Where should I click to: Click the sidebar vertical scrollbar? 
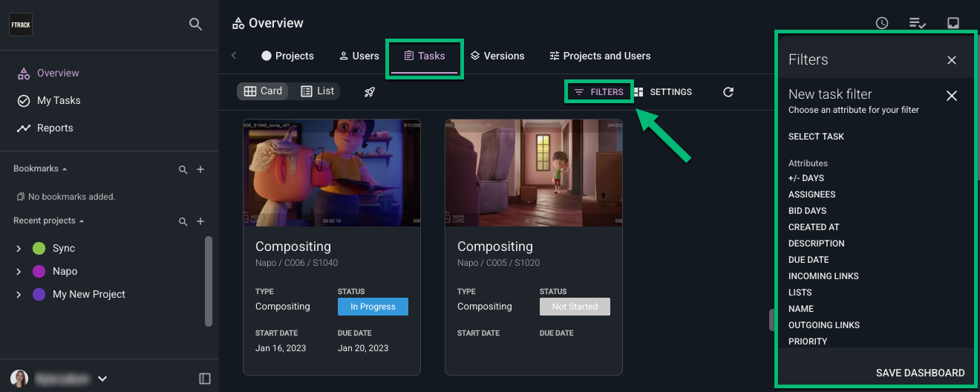[209, 281]
